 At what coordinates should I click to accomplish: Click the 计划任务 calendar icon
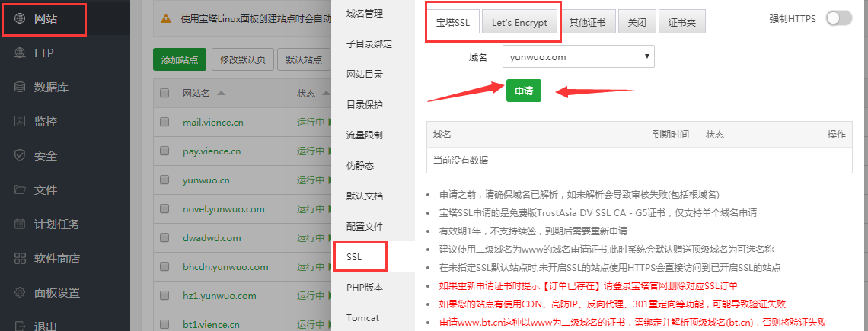click(20, 224)
